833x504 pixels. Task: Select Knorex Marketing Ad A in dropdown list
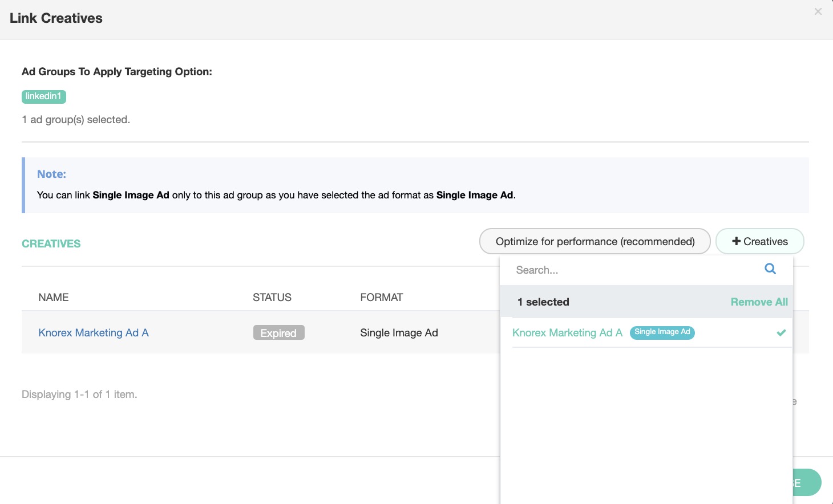point(567,332)
